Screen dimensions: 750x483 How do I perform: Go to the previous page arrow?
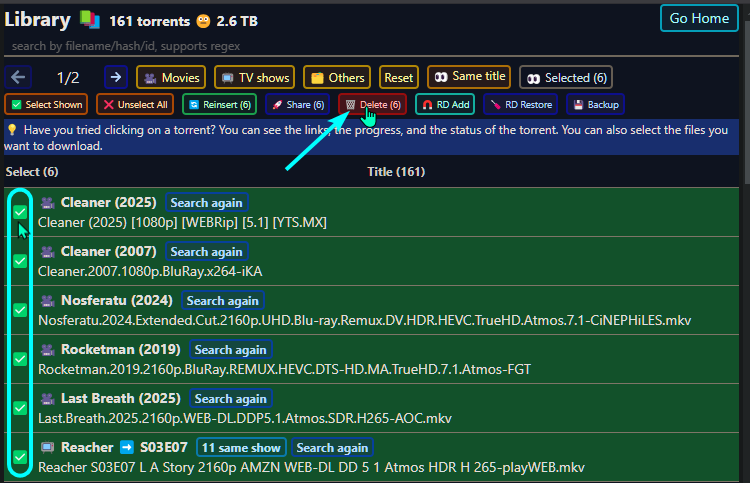pos(18,77)
